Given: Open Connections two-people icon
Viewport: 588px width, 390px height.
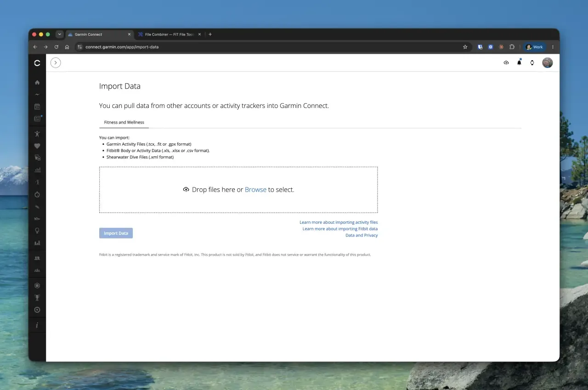Looking at the screenshot, I should 37,258.
